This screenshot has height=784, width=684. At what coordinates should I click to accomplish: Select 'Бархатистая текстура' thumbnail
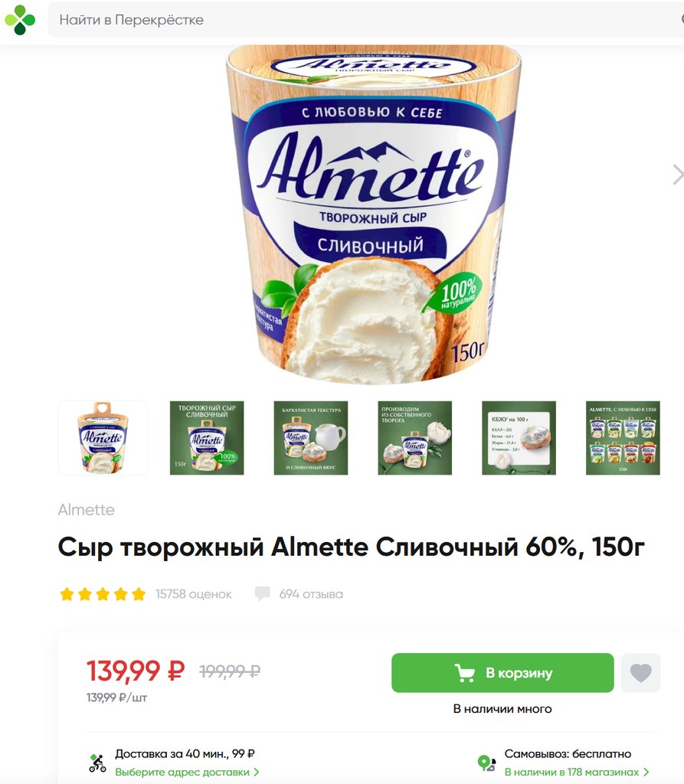pos(311,437)
